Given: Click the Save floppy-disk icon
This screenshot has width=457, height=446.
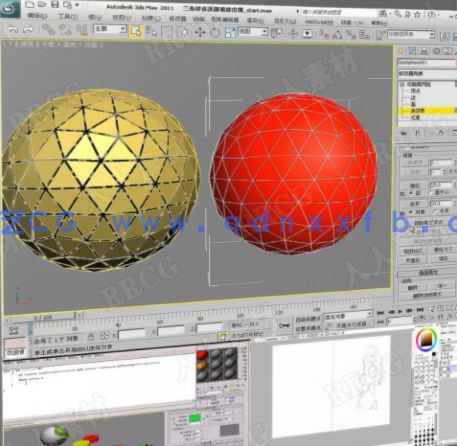Looking at the screenshot, I should (x=55, y=4).
